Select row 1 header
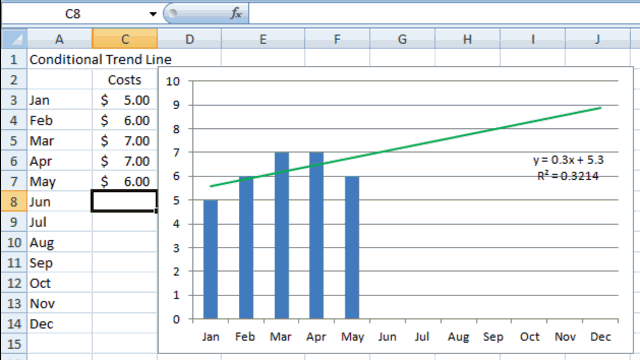Viewport: 640px width, 360px height. click(14, 60)
